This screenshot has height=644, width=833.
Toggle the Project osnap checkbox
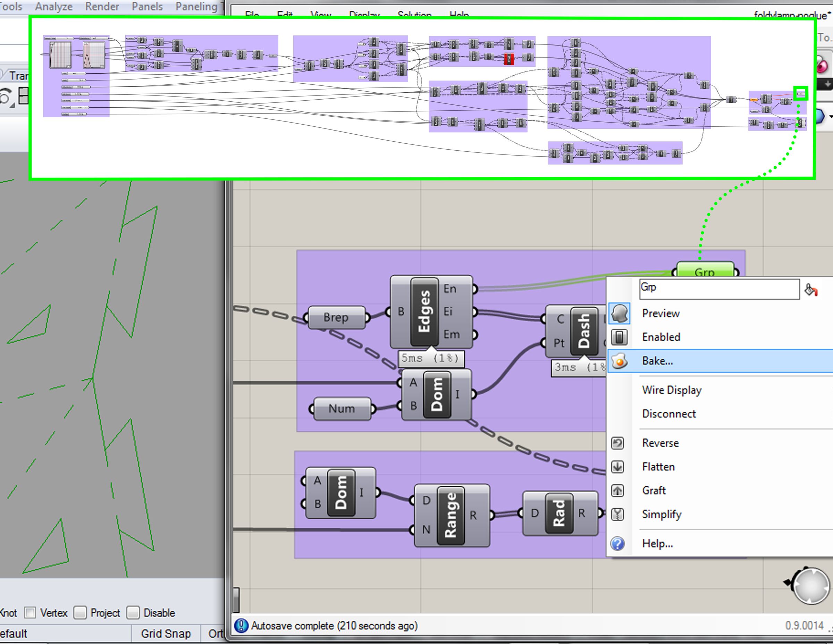tap(80, 613)
